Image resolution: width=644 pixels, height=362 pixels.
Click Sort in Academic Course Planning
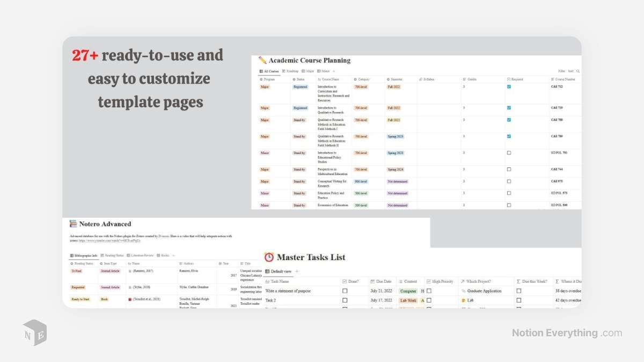(x=570, y=71)
